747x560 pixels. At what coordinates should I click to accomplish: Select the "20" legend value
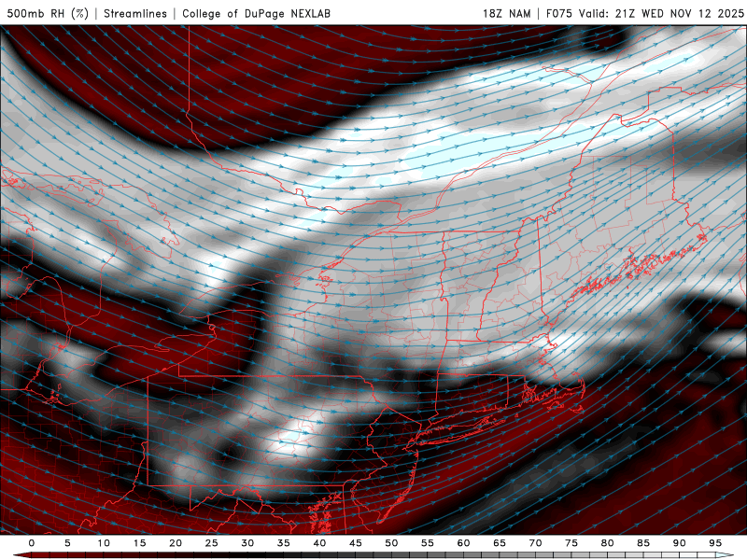(176, 543)
